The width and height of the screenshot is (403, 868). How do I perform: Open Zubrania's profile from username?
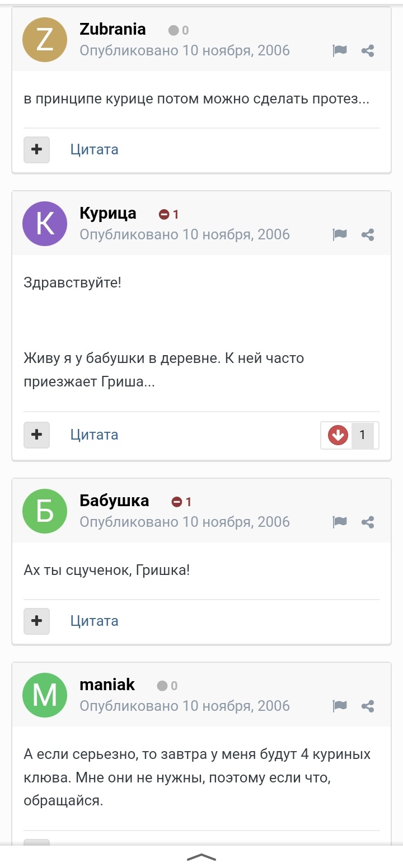click(x=113, y=29)
